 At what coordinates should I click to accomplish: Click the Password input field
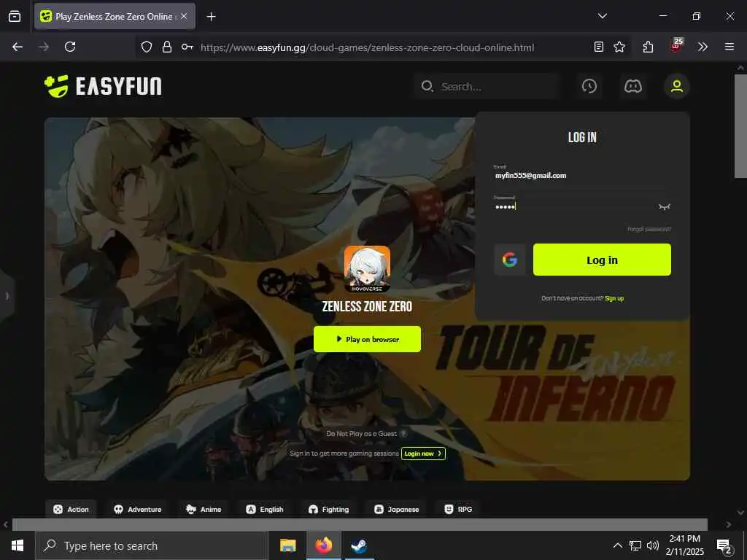[574, 206]
